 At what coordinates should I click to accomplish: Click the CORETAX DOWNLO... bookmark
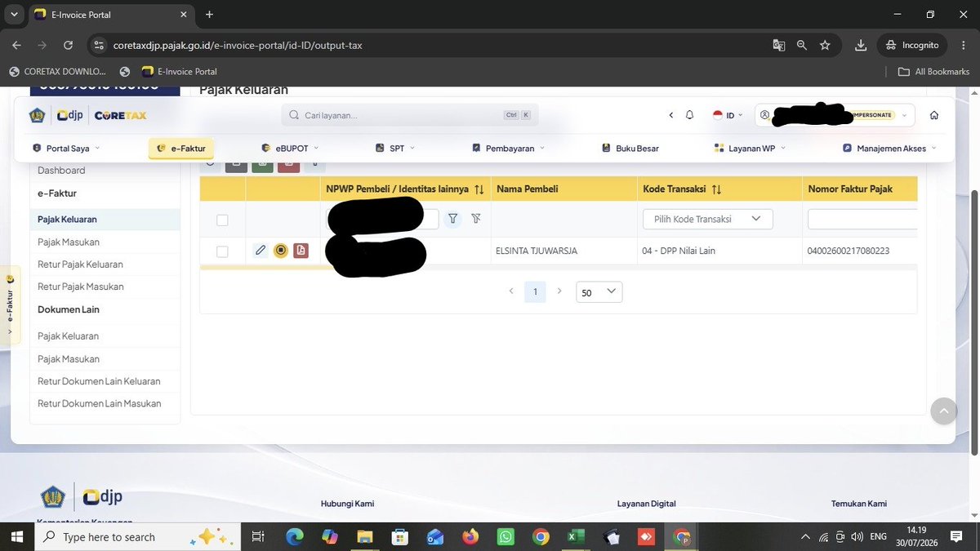pyautogui.click(x=57, y=72)
